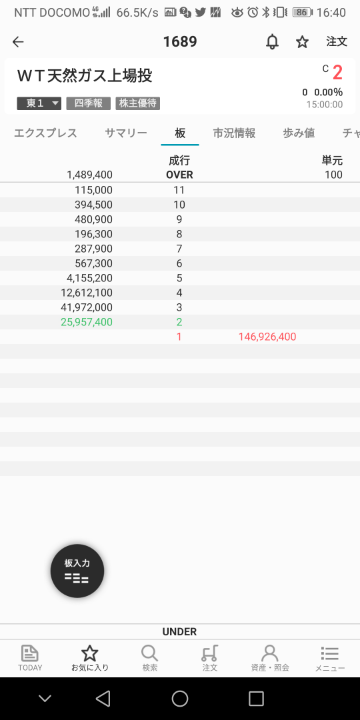Switch to the 歩み値 tab

click(299, 134)
